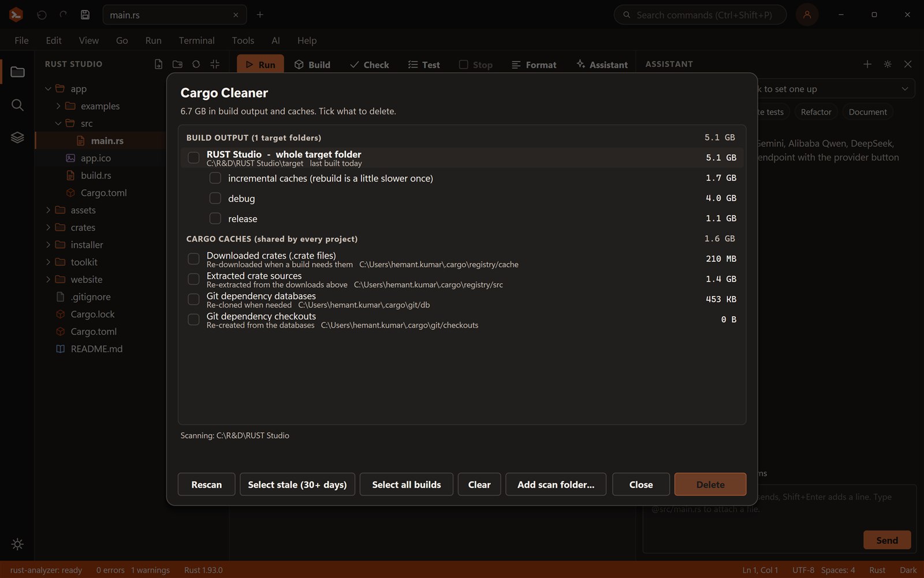Toggle theme with the sun icon

click(17, 544)
